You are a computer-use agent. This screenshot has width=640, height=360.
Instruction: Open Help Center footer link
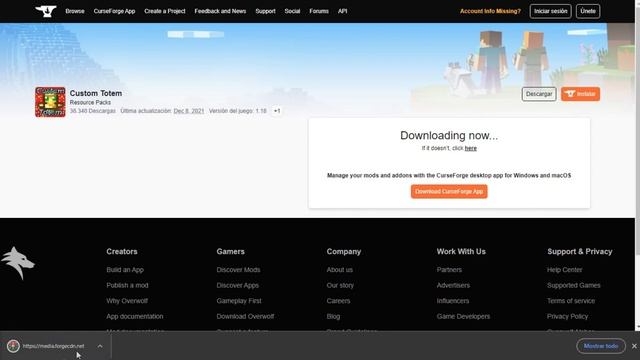[x=564, y=270]
